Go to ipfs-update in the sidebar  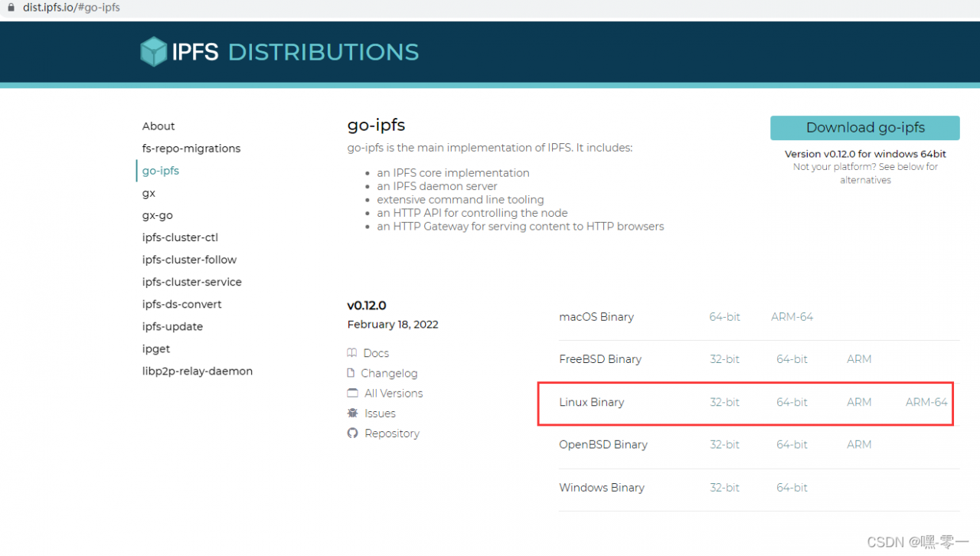[172, 326]
